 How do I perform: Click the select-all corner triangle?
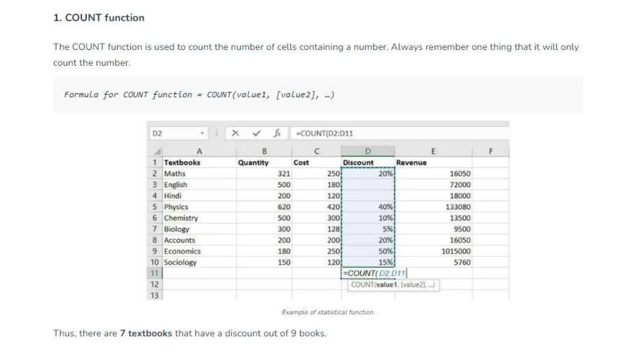point(157,152)
